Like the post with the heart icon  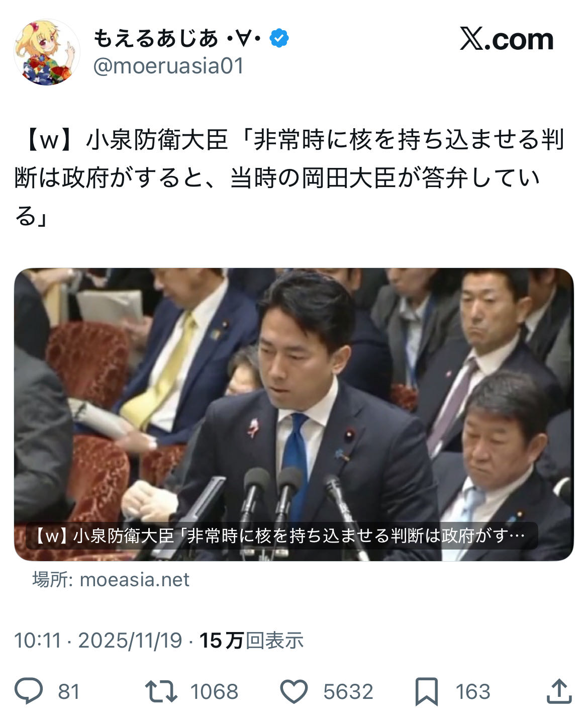293,691
